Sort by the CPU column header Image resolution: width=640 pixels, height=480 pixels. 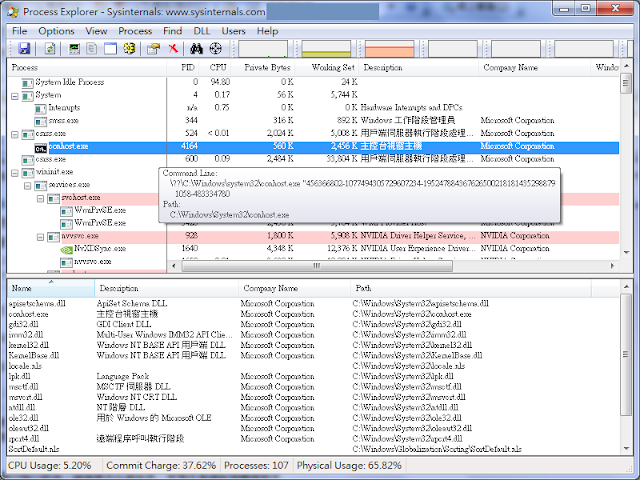215,67
